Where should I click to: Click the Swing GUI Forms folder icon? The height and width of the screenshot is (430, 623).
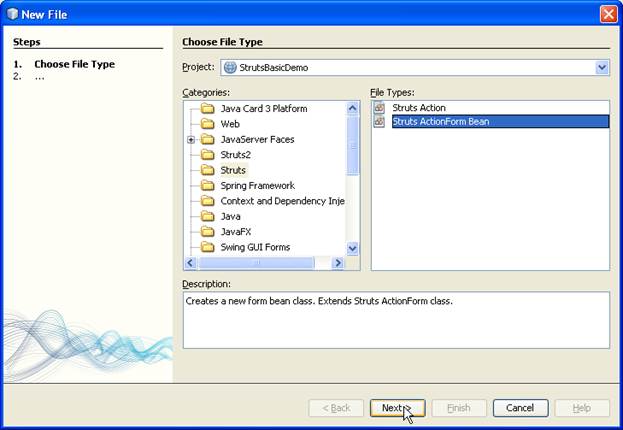tap(207, 247)
